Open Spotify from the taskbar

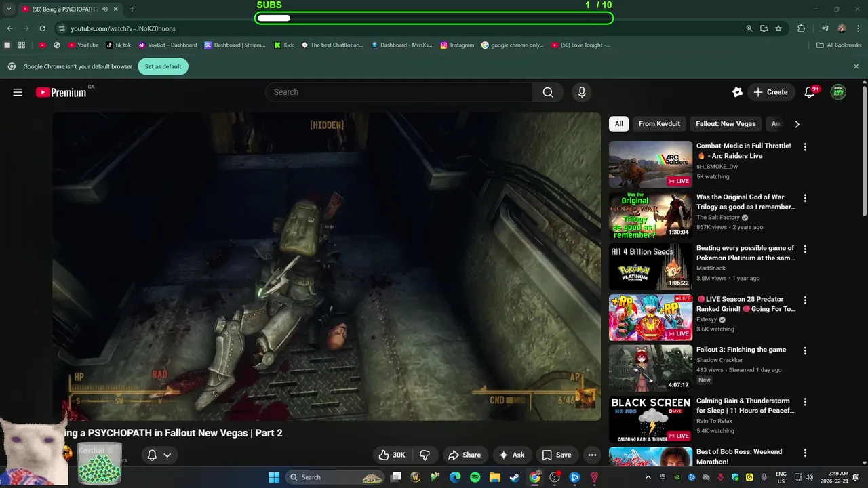(x=475, y=477)
